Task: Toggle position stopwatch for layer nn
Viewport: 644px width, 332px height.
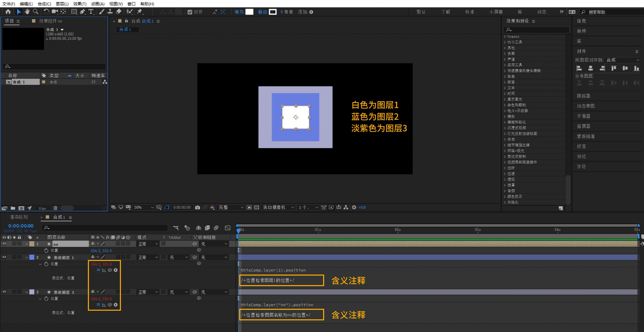Action: [46, 250]
